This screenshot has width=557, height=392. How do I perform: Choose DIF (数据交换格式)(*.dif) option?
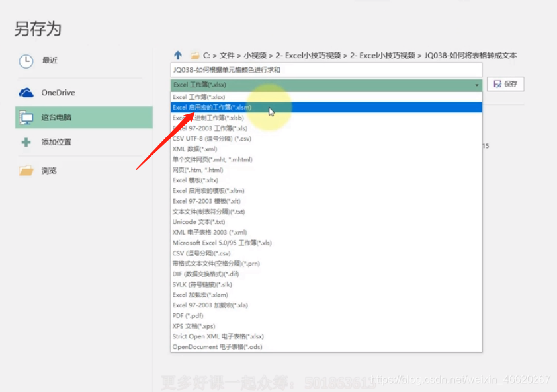326,274
